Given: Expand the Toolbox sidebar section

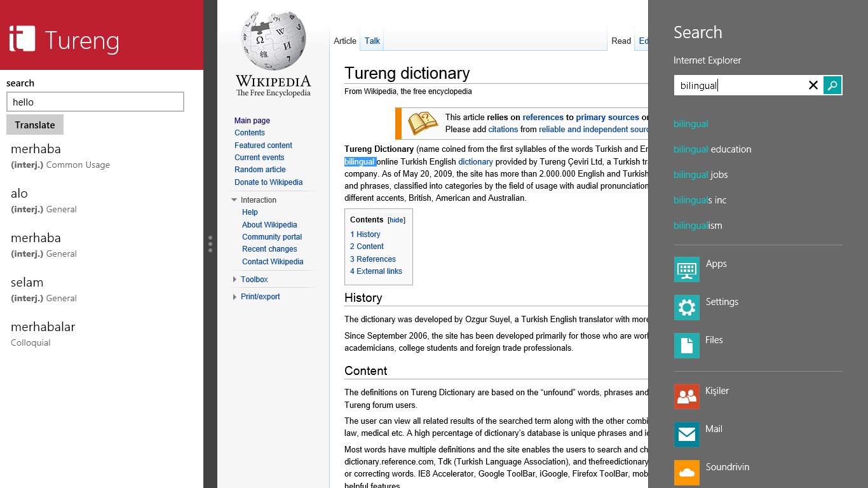Looking at the screenshot, I should pos(234,280).
